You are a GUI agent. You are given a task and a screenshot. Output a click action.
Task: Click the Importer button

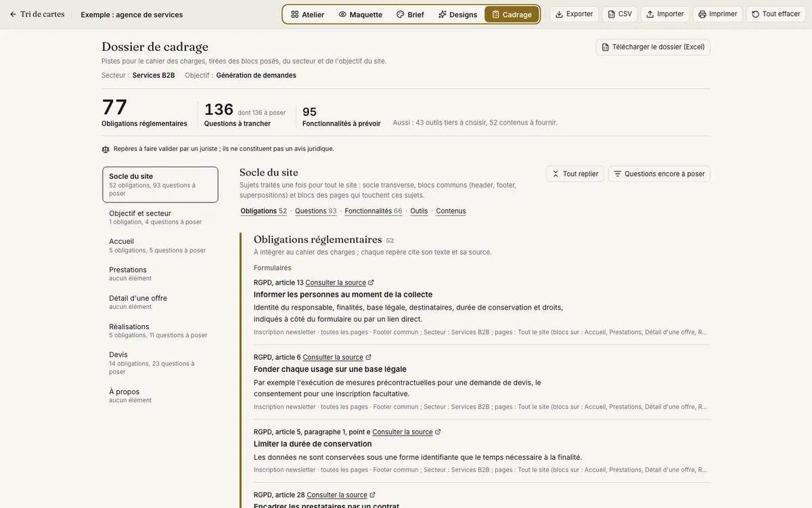[x=665, y=14]
